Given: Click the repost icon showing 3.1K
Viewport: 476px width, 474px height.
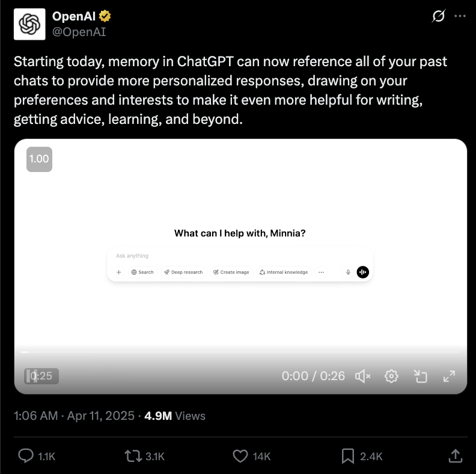Looking at the screenshot, I should [x=133, y=456].
